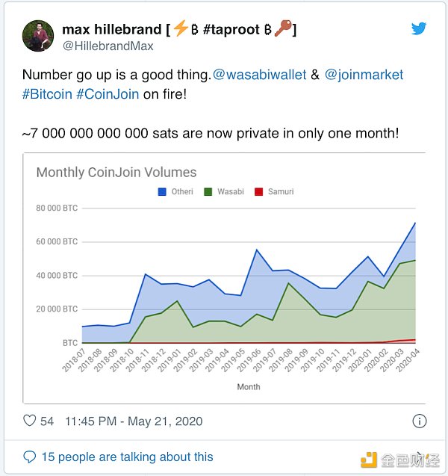This screenshot has width=448, height=476.
Task: Click the speech bubble reply icon
Action: coord(30,457)
